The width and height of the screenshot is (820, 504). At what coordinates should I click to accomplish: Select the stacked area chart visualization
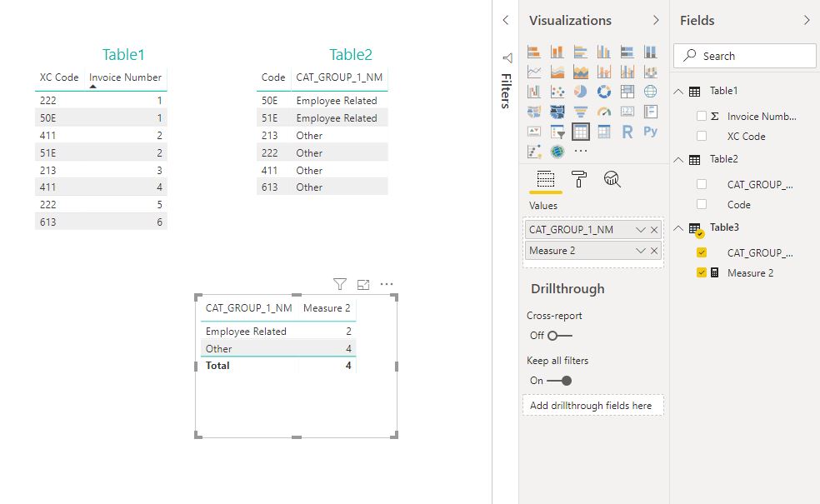[x=581, y=72]
